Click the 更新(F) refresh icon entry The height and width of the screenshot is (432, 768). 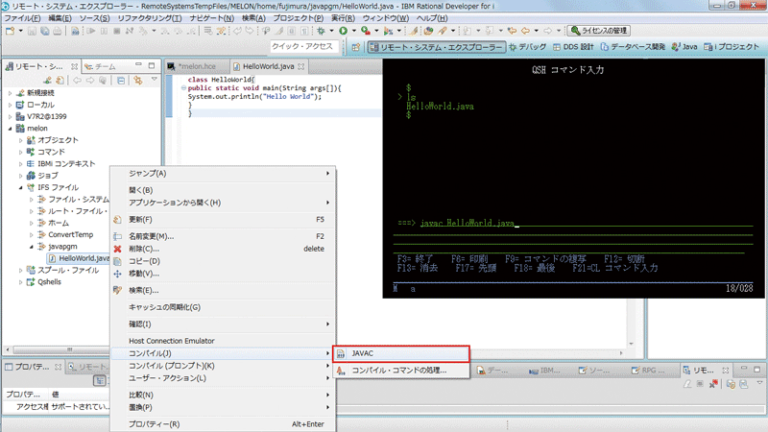(x=140, y=218)
